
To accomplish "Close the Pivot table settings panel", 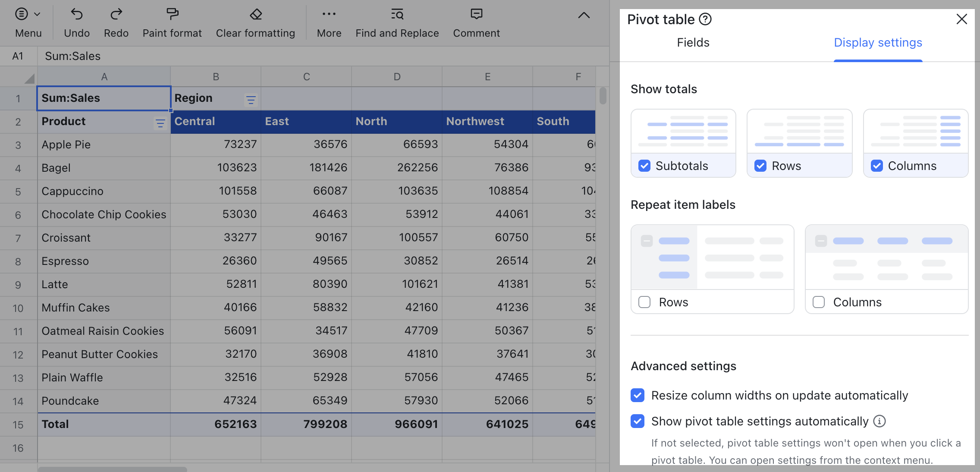I will pyautogui.click(x=961, y=19).
